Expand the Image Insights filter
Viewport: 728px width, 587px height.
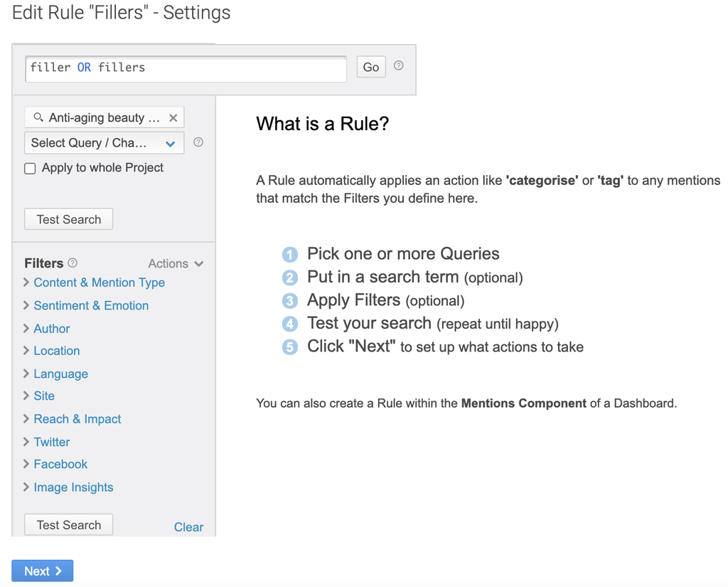point(73,487)
